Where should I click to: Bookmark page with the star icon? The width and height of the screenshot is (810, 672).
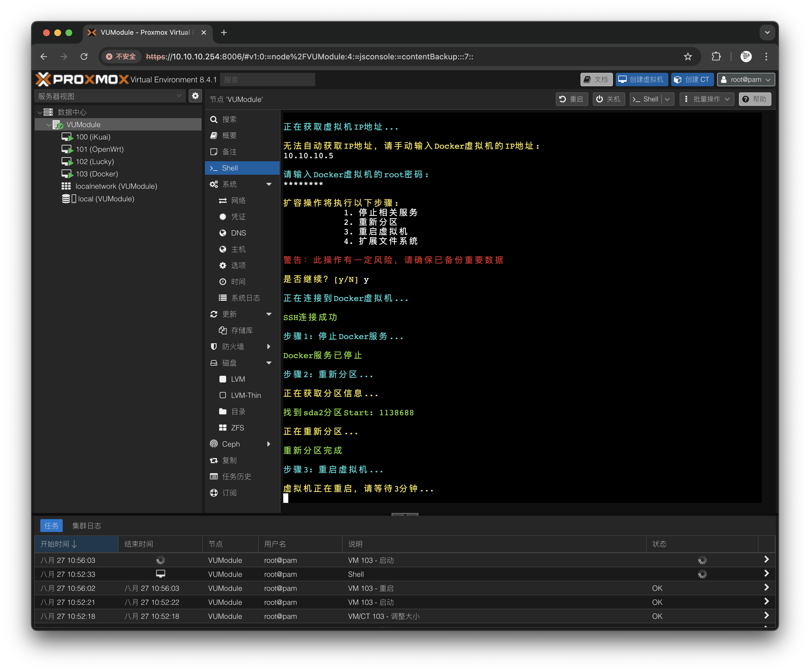[x=688, y=57]
